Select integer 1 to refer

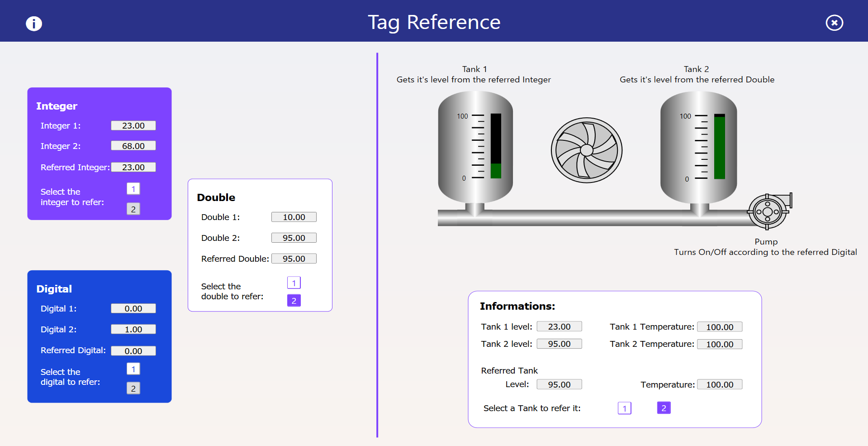coord(133,189)
